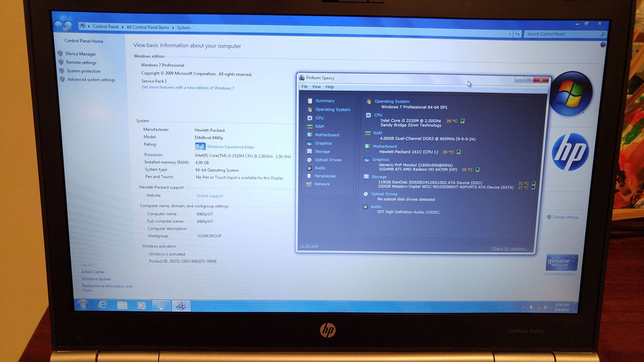Image resolution: width=644 pixels, height=362 pixels.
Task: Click the drive icon beside Storage summary heading
Action: coord(366,177)
